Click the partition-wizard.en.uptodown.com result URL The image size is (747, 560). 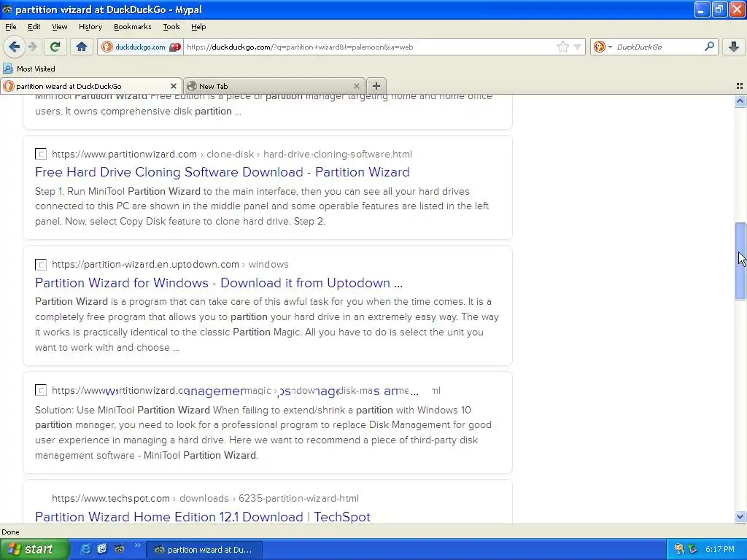coord(170,264)
